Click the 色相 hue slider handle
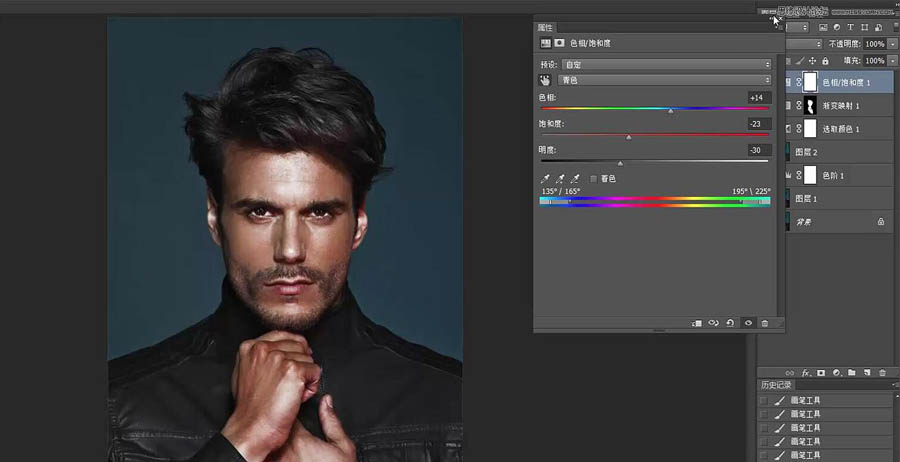Image resolution: width=900 pixels, height=462 pixels. [670, 111]
